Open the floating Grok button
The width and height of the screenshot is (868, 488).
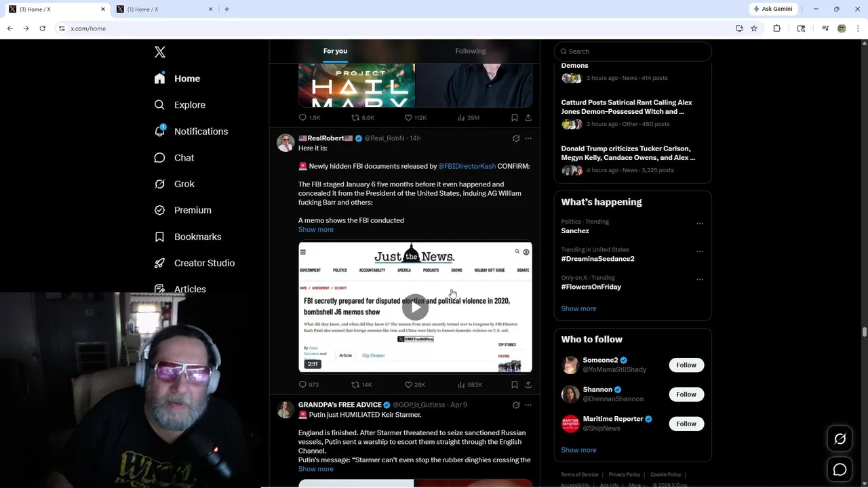click(840, 439)
